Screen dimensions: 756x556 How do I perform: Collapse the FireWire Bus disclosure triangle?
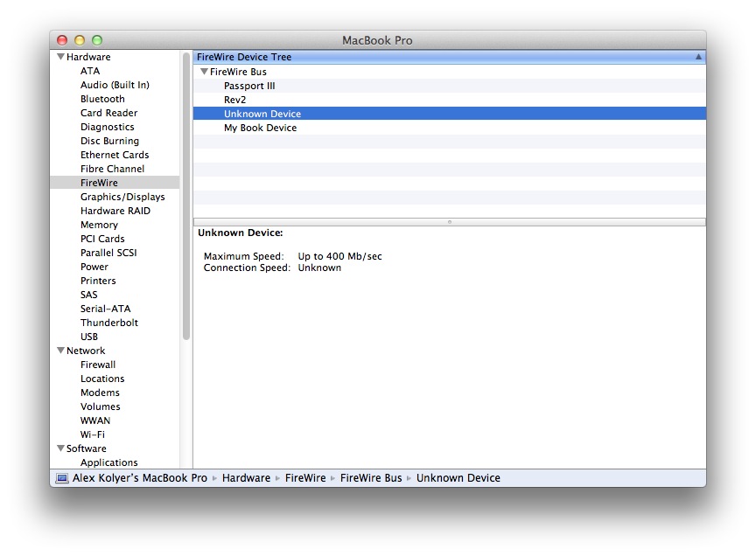click(205, 72)
